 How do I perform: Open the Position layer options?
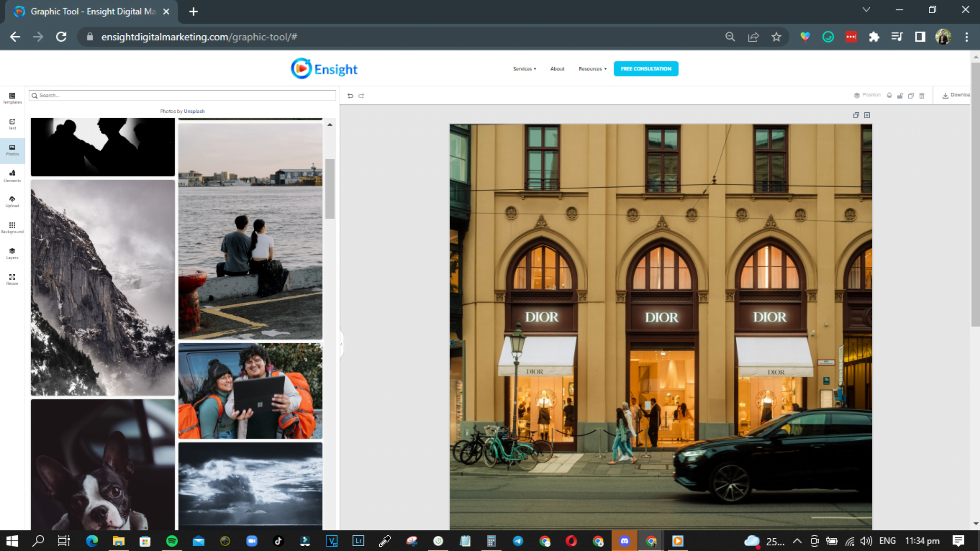pos(867,95)
